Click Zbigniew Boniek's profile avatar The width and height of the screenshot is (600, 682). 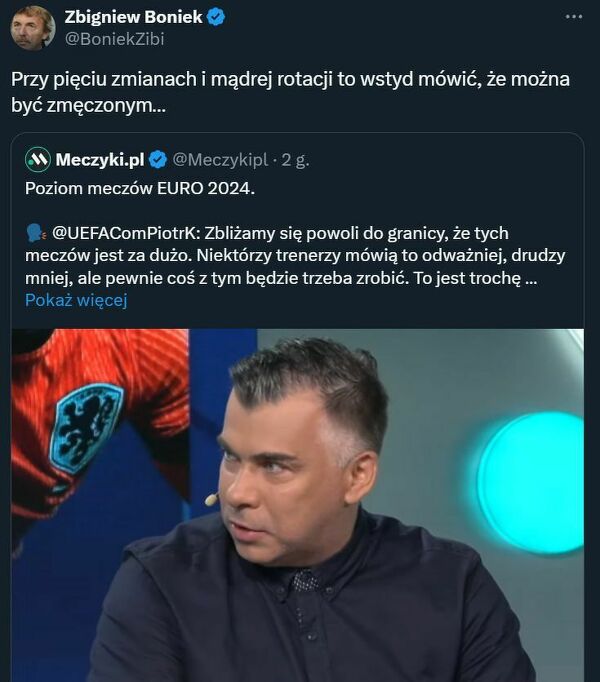pos(33,27)
